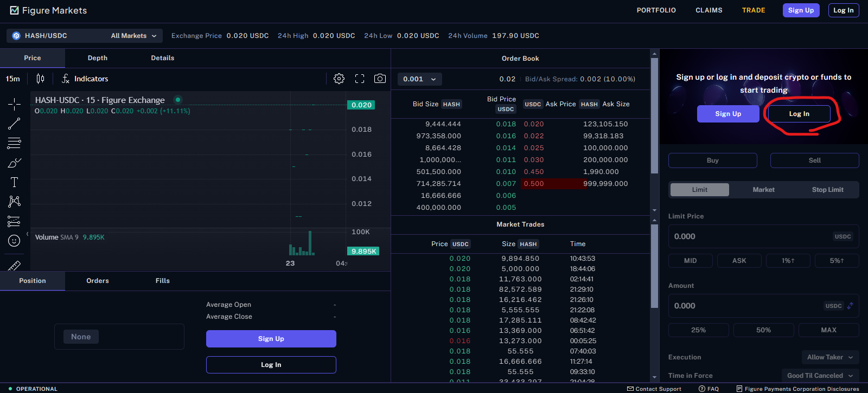Click the market trades vertical scrollbar
This screenshot has height=393, width=868.
point(654,266)
